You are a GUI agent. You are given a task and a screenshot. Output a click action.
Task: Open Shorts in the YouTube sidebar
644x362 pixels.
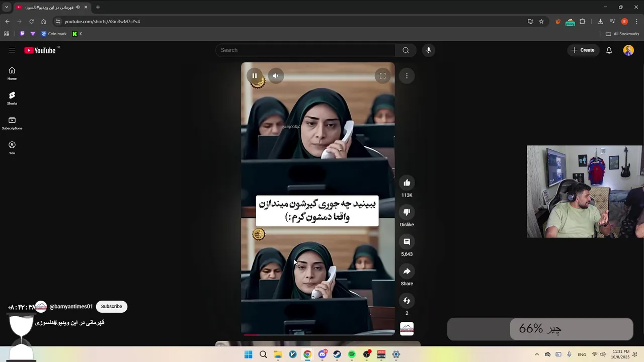pos(12,98)
